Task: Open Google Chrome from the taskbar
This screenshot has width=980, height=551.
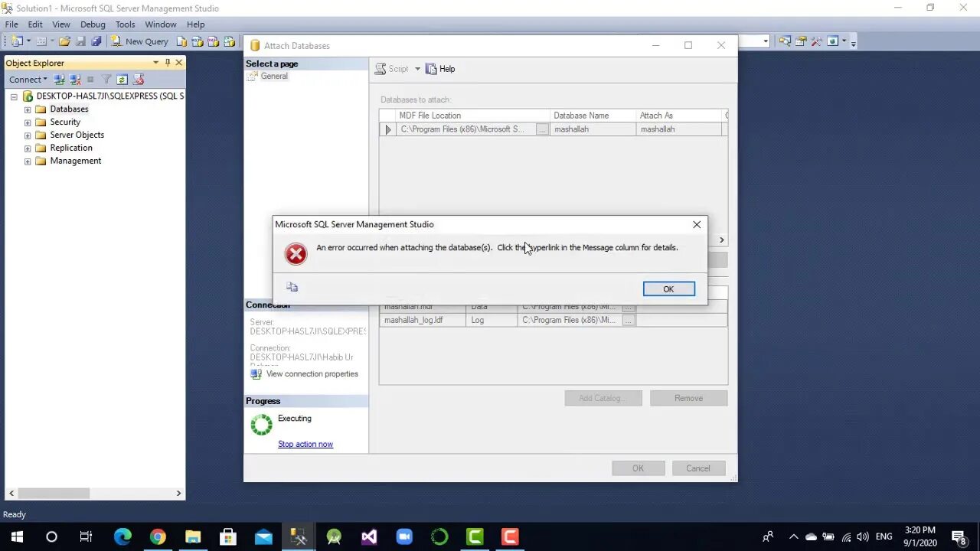Action: click(158, 536)
